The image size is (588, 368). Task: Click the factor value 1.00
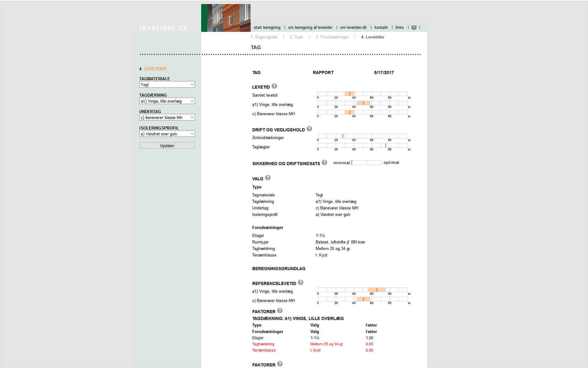[369, 338]
